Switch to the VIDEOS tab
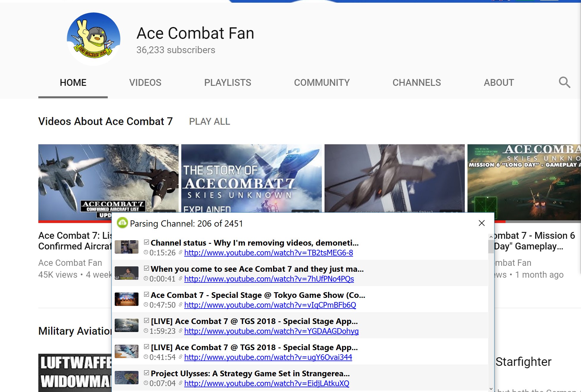Viewport: 581px width, 392px height. click(x=145, y=83)
